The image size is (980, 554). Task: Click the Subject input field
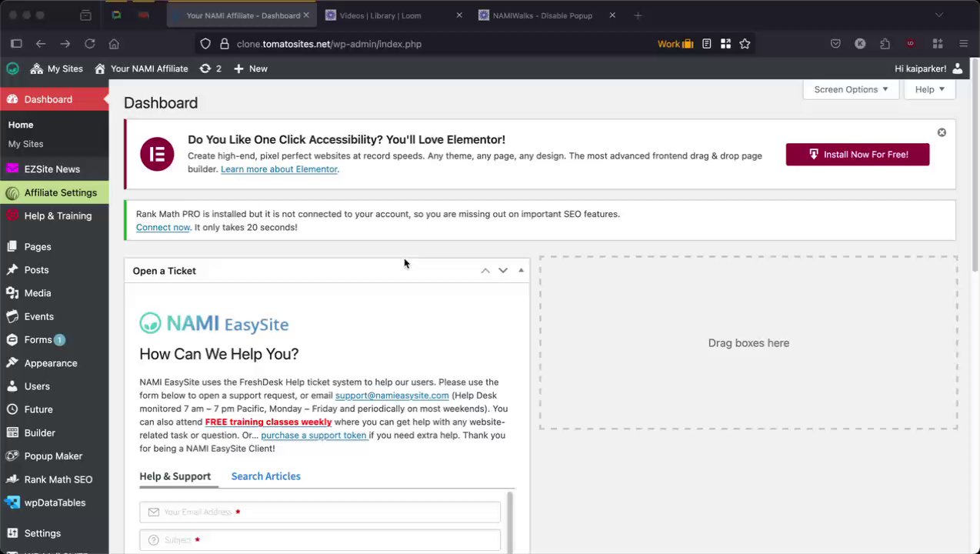coord(320,540)
